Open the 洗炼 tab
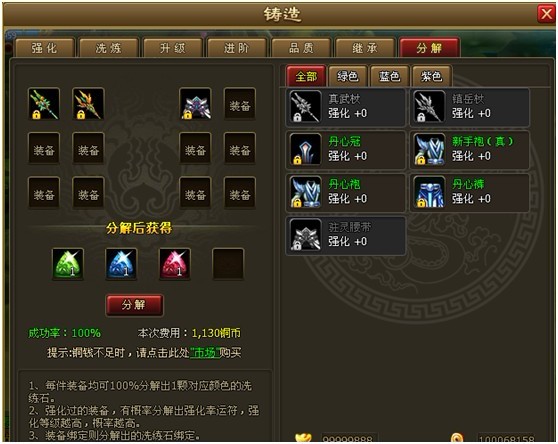The height and width of the screenshot is (444, 558). click(109, 48)
